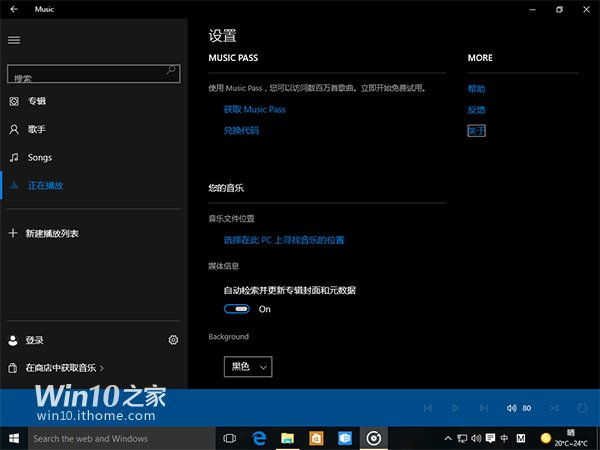Expand the Background 黑色 dropdown

point(248,367)
